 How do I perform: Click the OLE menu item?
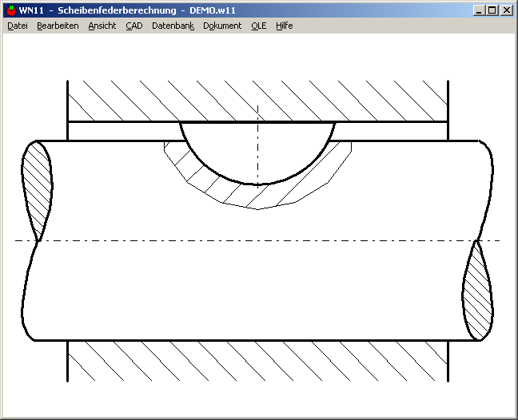[258, 26]
